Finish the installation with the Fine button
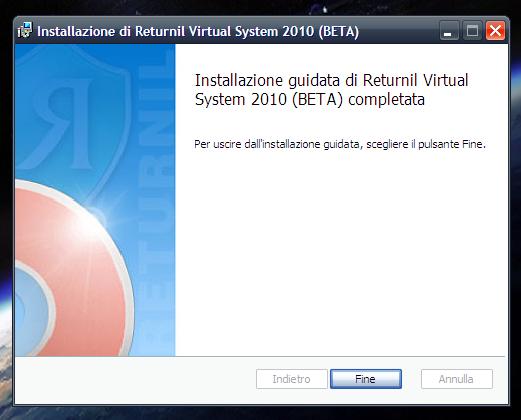 [x=366, y=379]
